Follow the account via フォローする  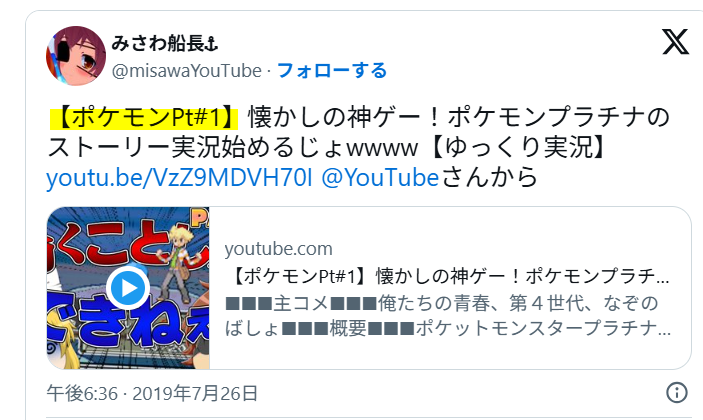332,70
